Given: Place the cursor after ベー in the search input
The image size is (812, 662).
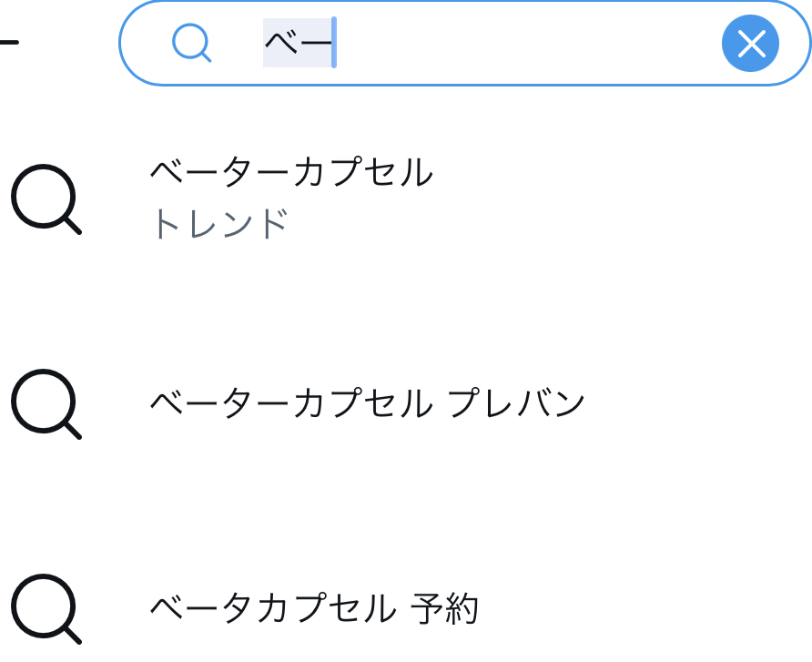Looking at the screenshot, I should click(337, 43).
